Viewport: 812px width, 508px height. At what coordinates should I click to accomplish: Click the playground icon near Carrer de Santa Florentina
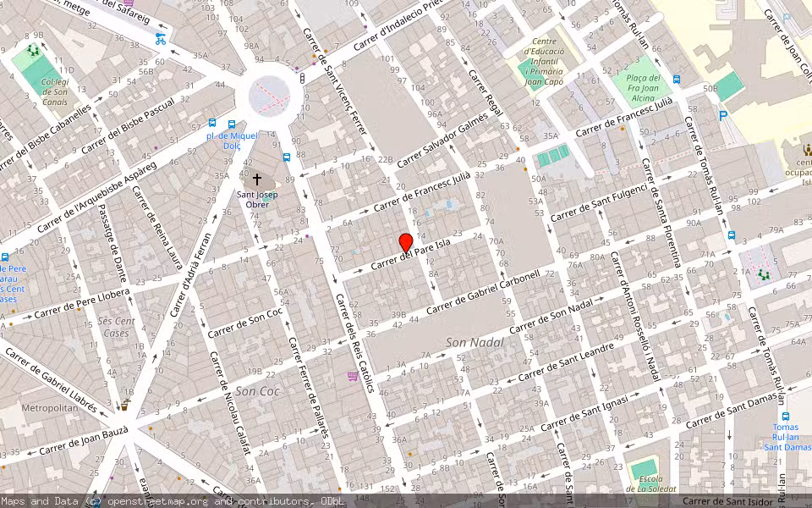coord(764,276)
